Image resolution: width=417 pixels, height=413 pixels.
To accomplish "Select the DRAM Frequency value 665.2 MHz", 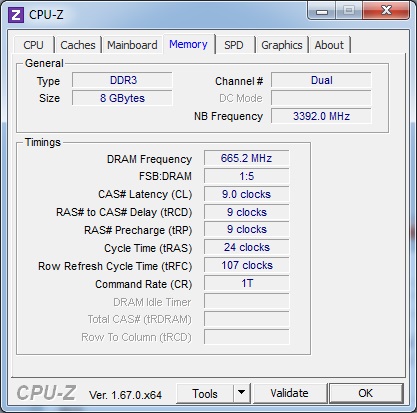I will point(247,158).
